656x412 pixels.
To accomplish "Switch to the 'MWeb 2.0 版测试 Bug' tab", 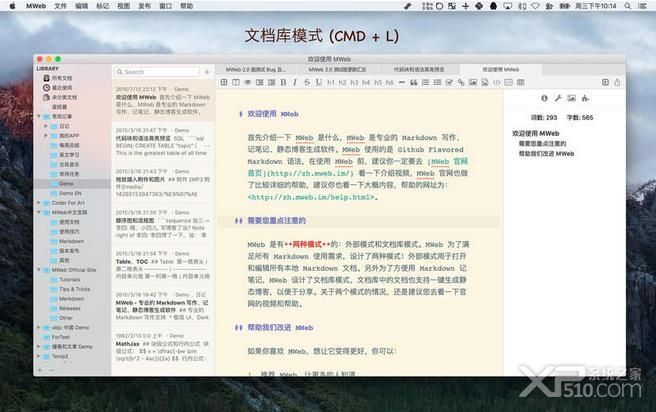I will 256,69.
